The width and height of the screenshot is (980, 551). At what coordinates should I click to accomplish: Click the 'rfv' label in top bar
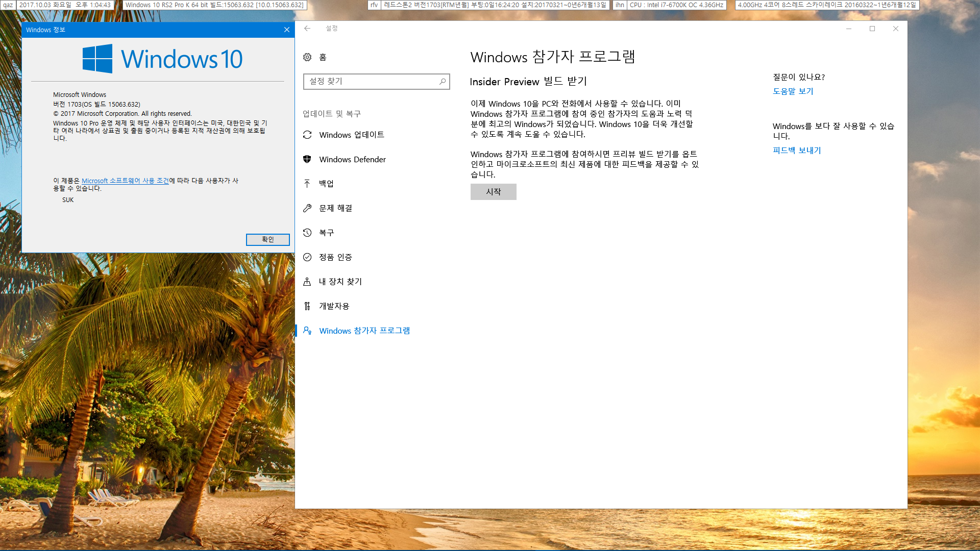374,5
